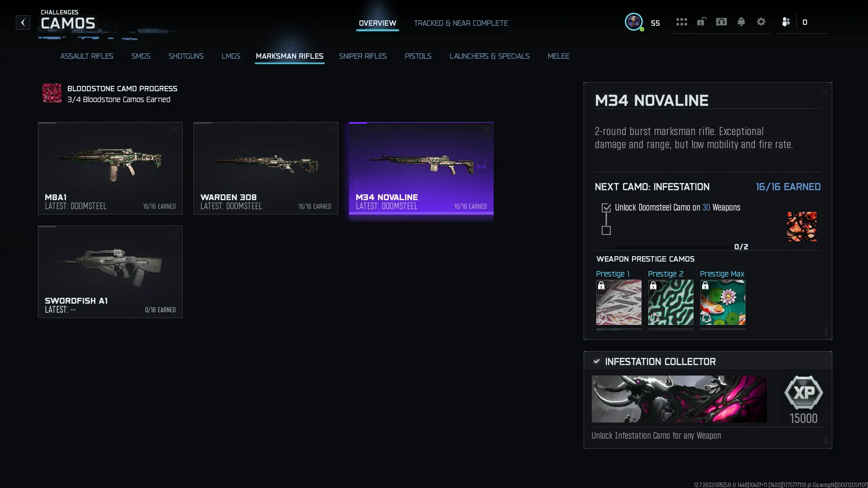Open the Tracked & Near Complete tab
The height and width of the screenshot is (488, 868).
pyautogui.click(x=461, y=23)
